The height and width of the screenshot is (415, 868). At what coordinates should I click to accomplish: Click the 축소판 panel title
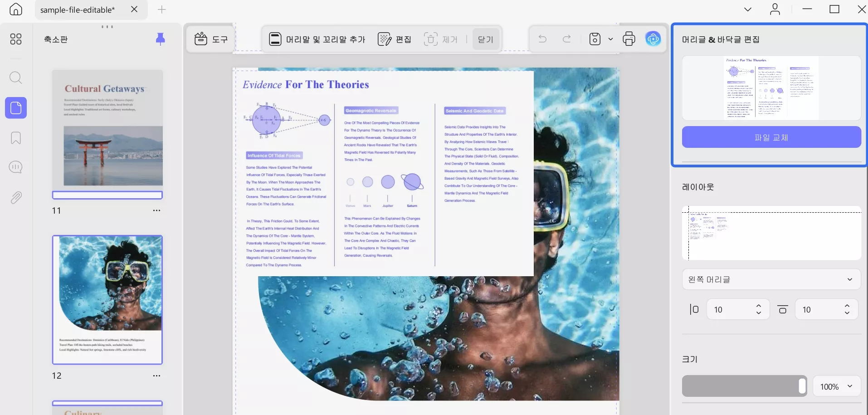tap(56, 39)
